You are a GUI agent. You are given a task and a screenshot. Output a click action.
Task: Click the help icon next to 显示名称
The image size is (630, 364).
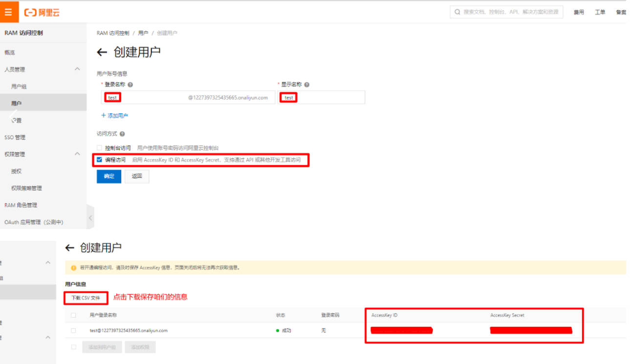point(306,85)
